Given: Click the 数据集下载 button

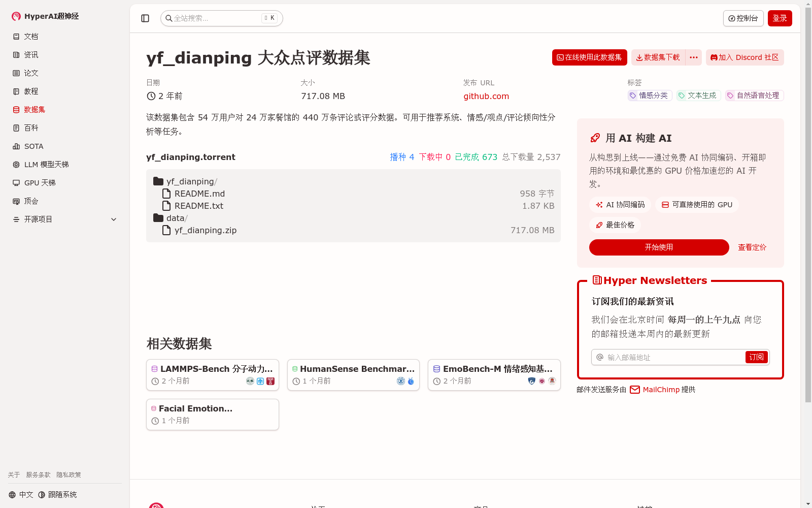Looking at the screenshot, I should [x=658, y=57].
